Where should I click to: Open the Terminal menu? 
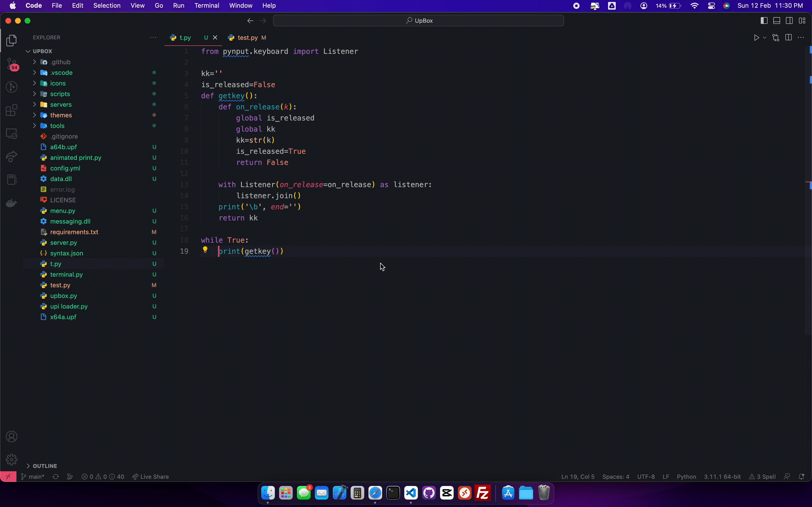point(206,6)
